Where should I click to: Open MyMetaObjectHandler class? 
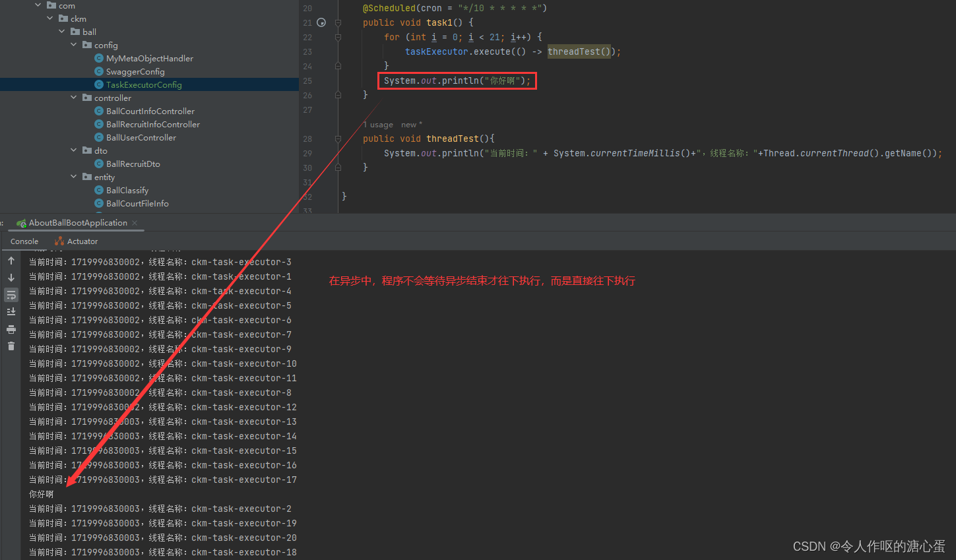[x=150, y=58]
